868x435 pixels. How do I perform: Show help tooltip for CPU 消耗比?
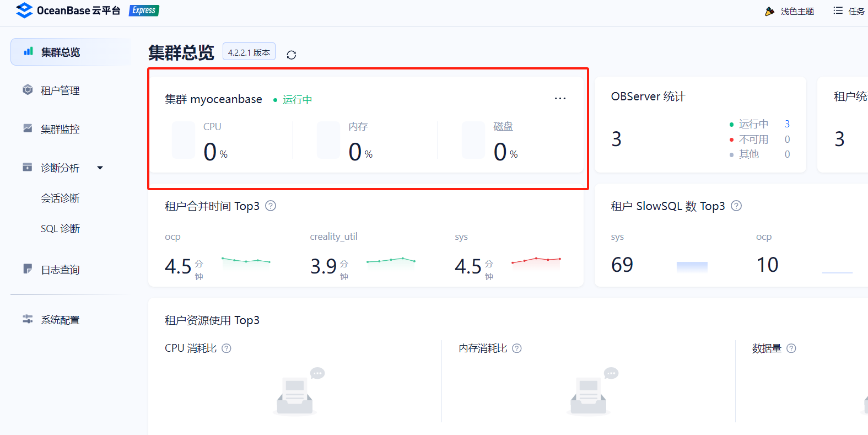tap(227, 348)
